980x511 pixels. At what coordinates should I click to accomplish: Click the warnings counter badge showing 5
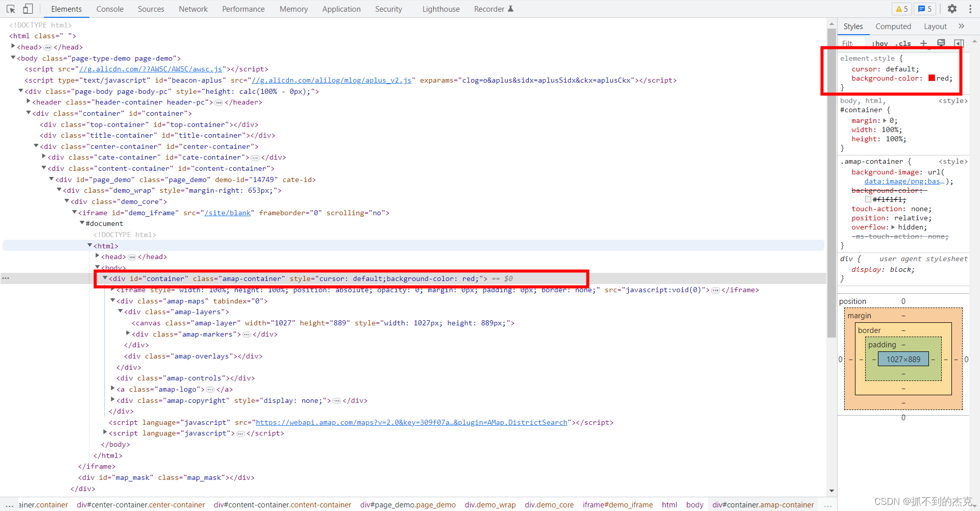coord(902,9)
